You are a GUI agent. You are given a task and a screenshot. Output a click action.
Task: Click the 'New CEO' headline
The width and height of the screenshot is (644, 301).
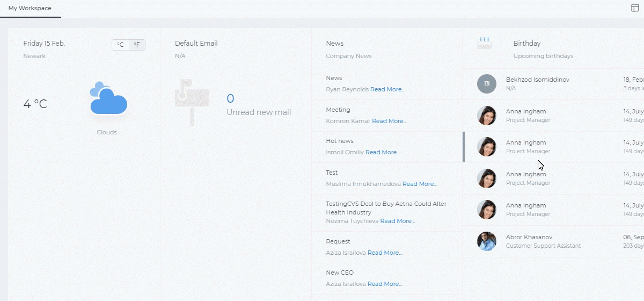click(340, 273)
